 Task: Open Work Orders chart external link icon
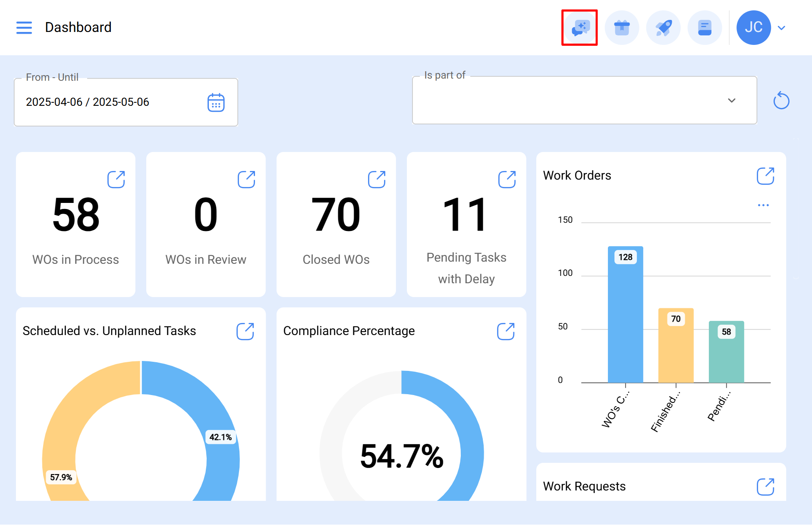coord(765,176)
